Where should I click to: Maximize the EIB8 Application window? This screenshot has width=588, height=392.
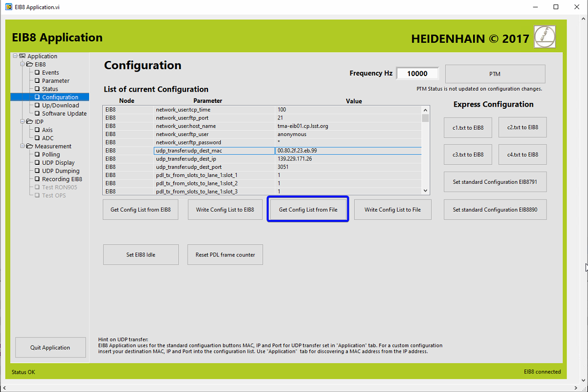click(x=556, y=7)
